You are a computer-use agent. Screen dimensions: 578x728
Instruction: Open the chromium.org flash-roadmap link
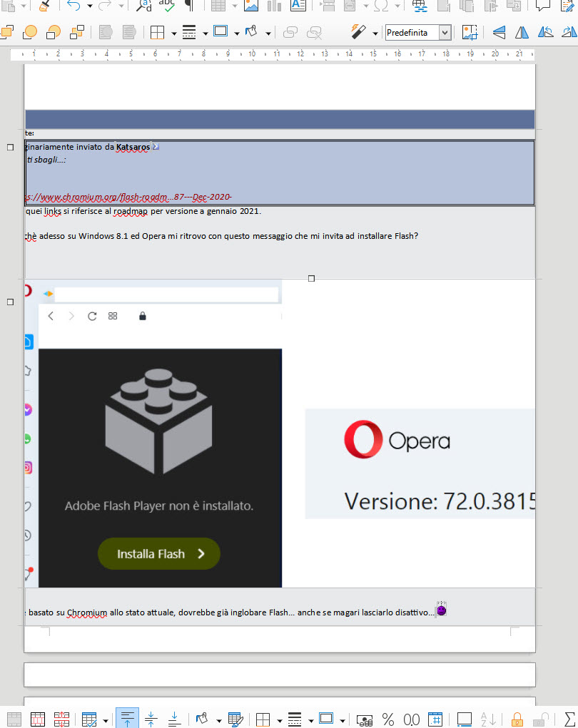pos(128,197)
